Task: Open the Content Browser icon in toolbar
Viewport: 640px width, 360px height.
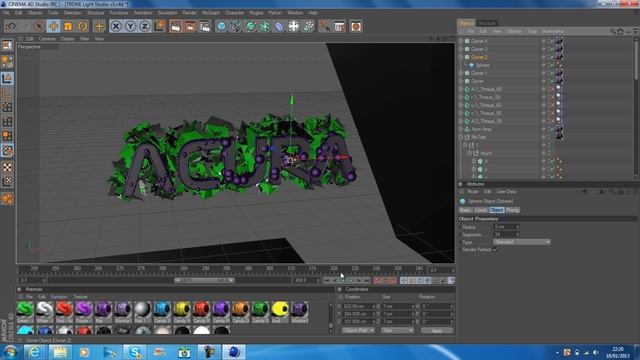Action: point(339,27)
